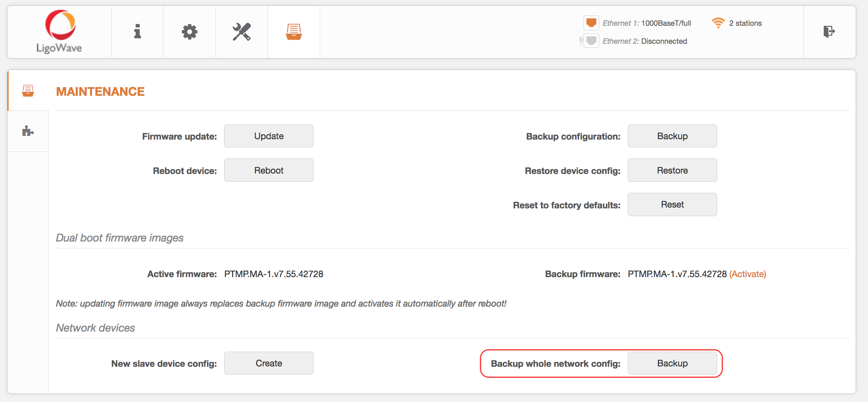Click the Reboot device button
Screen dimensions: 868x402
coord(268,170)
